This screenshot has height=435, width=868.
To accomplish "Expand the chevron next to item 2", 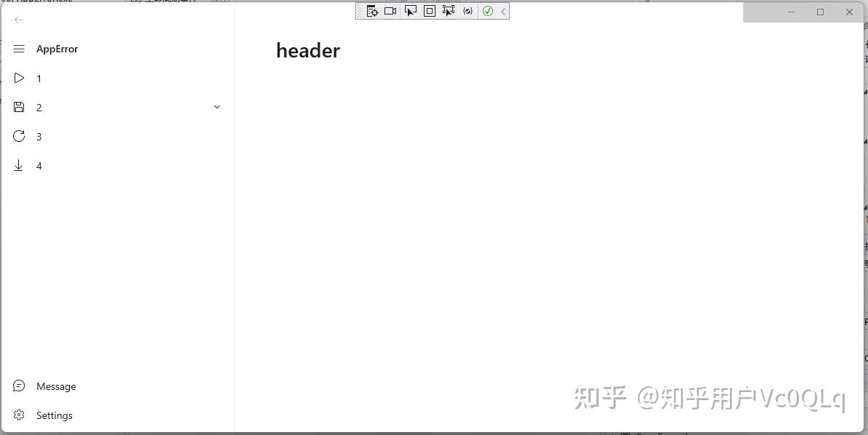I will pyautogui.click(x=216, y=106).
